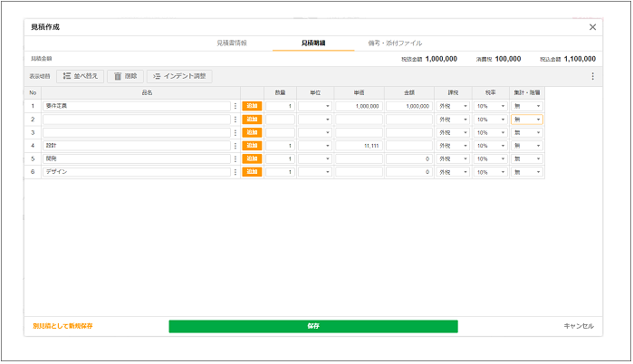Open row 6 デザイン kebab menu
This screenshot has height=364, width=633.
[235, 171]
